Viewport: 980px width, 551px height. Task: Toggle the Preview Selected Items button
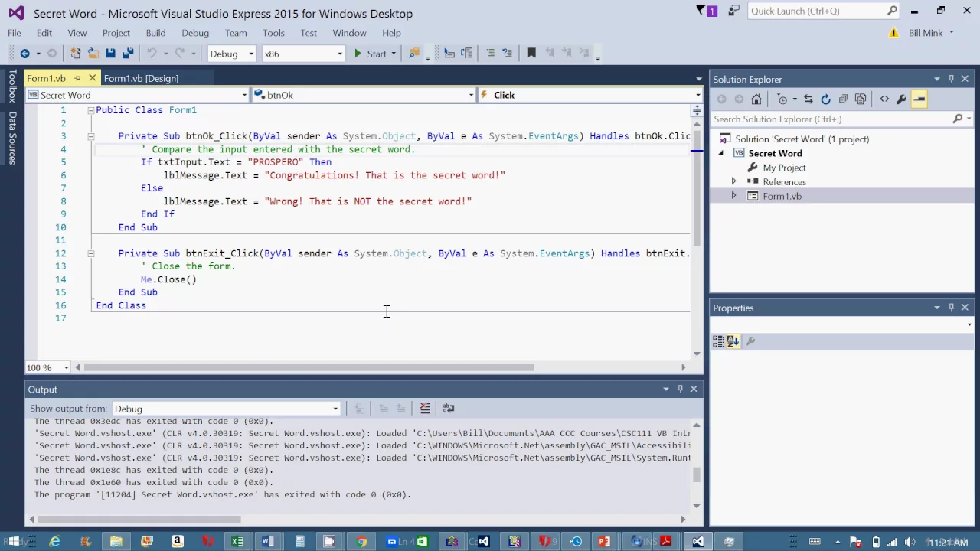920,99
